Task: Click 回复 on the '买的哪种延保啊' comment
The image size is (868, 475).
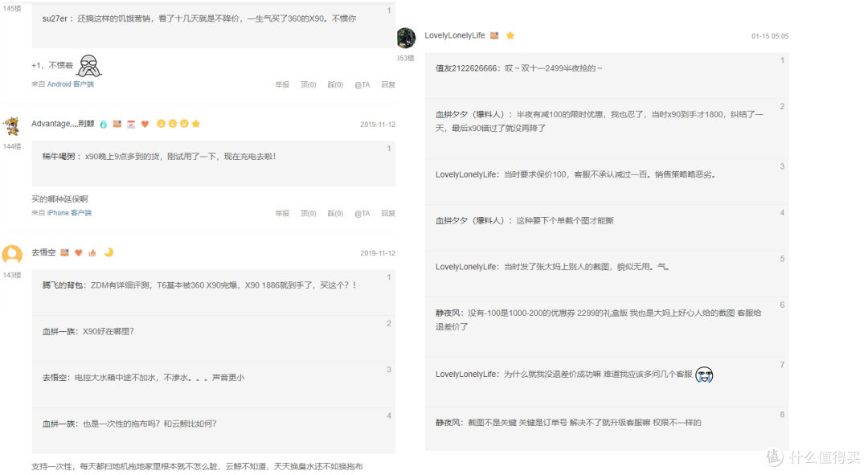Action: tap(388, 213)
